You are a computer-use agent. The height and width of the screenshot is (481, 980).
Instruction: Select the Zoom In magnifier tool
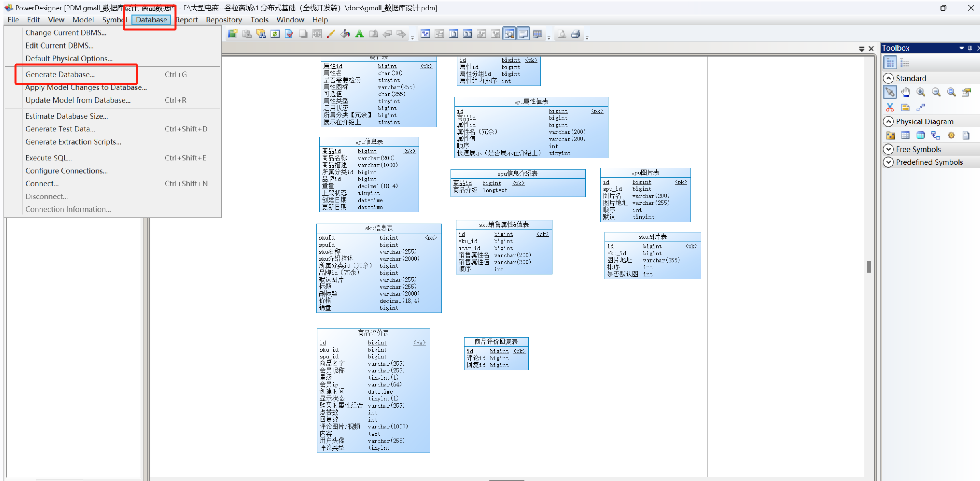[x=921, y=92]
